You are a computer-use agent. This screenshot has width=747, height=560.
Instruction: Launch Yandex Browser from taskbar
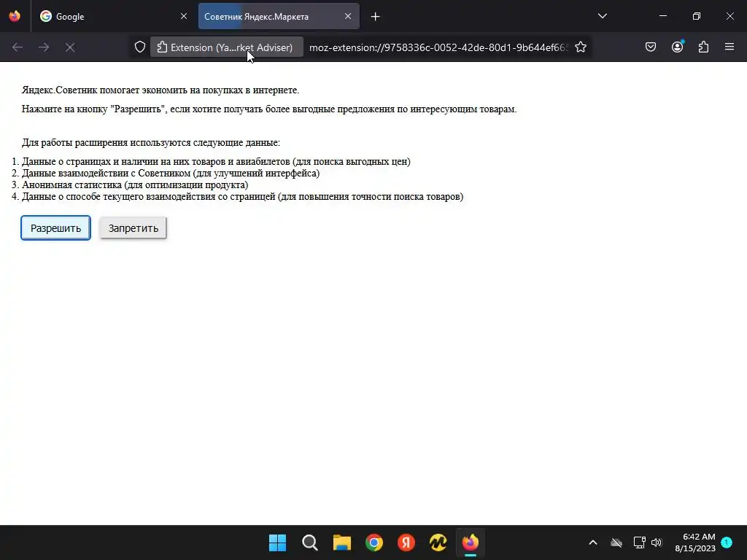coord(406,542)
